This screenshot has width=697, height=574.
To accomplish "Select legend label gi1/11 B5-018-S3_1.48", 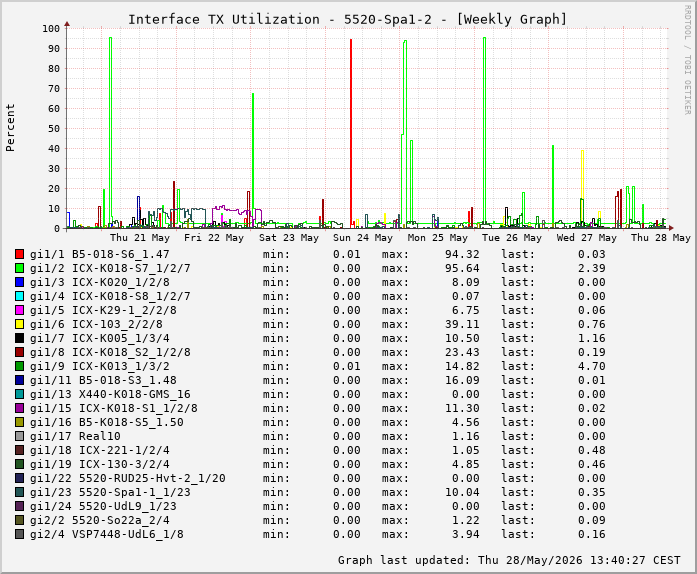I will (x=103, y=380).
